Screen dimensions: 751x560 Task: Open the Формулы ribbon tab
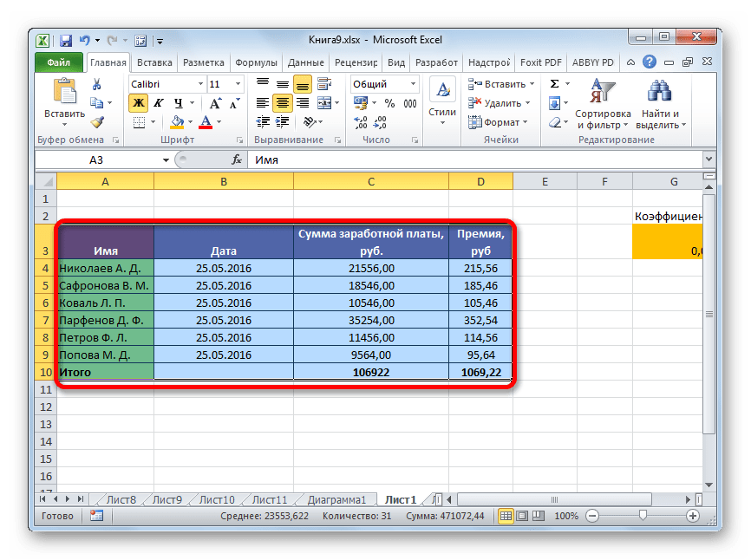[256, 62]
